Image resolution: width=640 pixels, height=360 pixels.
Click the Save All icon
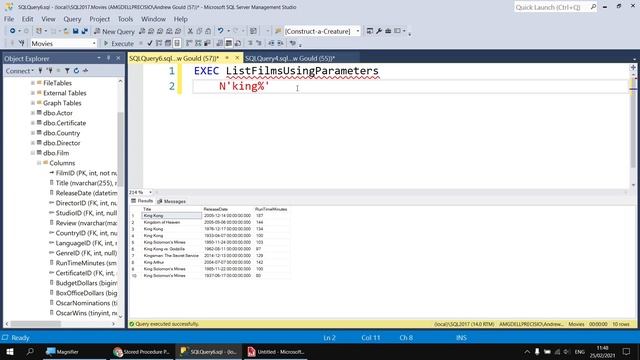pos(85,31)
